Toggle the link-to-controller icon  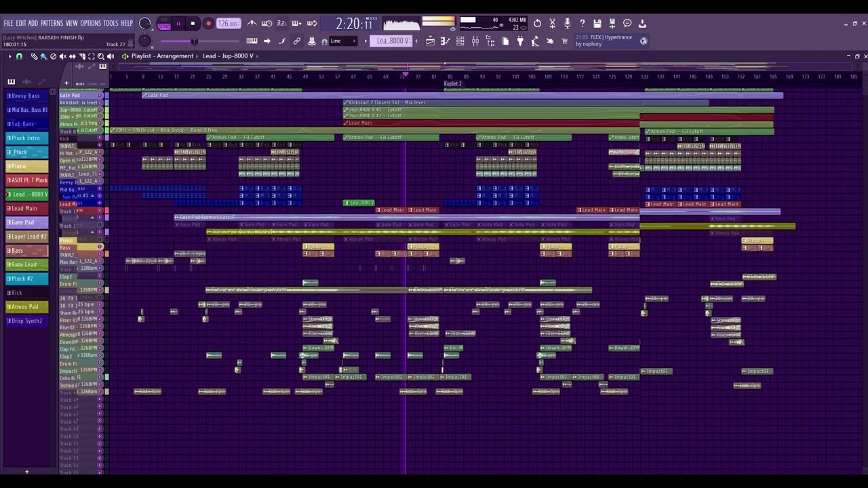pyautogui.click(x=297, y=41)
